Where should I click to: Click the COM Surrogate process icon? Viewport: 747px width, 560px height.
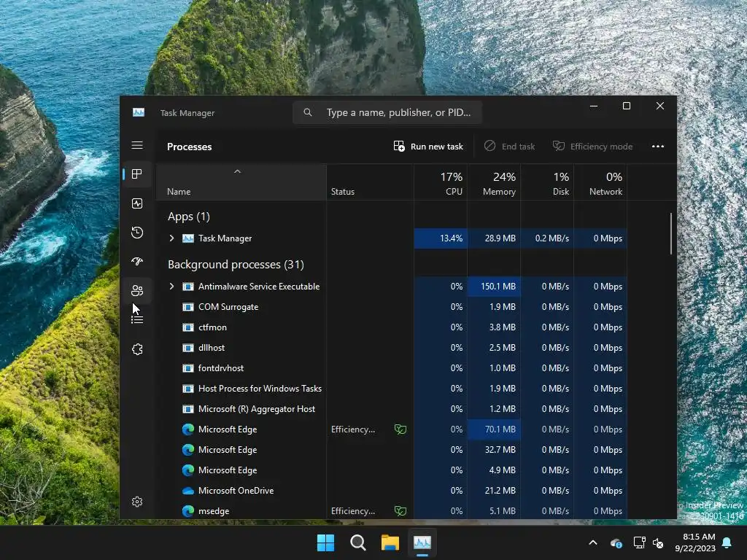click(188, 307)
